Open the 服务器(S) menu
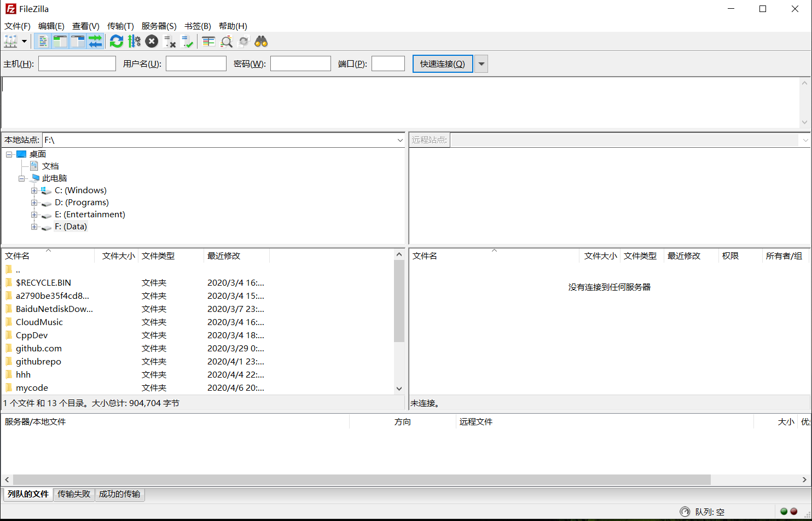812x521 pixels. [159, 26]
